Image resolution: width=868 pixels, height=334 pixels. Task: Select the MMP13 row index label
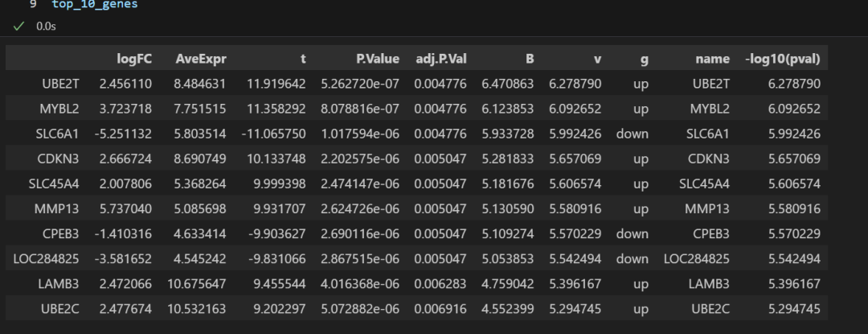[x=59, y=208]
